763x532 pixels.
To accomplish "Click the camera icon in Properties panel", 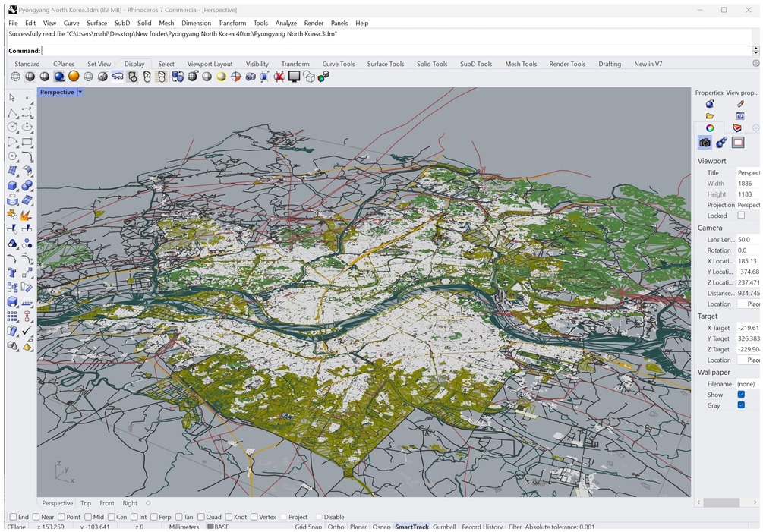I will (705, 143).
